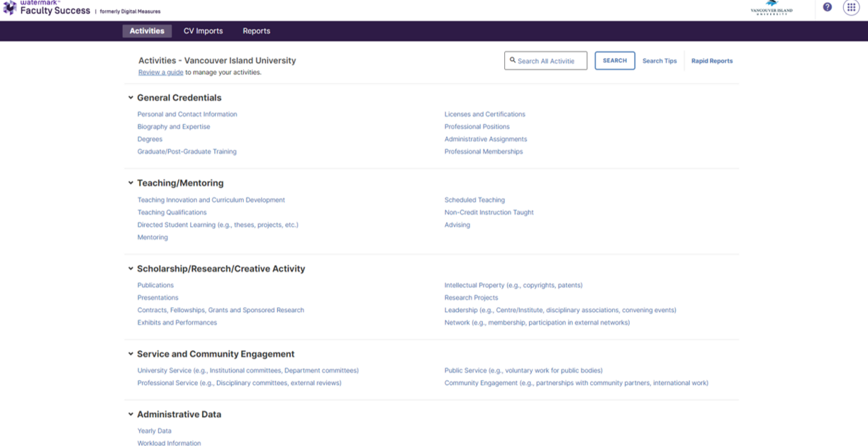
Task: Open the app launcher grid icon
Action: 851,7
